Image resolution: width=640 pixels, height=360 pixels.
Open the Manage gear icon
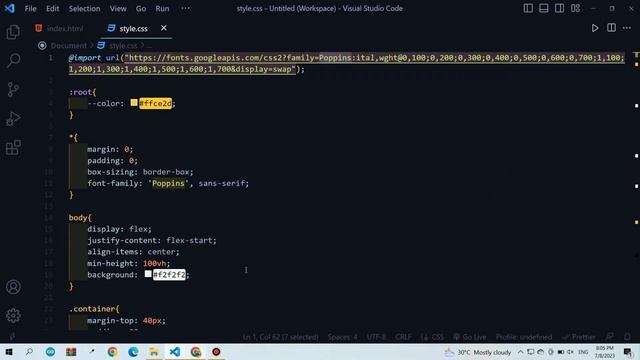point(13,316)
